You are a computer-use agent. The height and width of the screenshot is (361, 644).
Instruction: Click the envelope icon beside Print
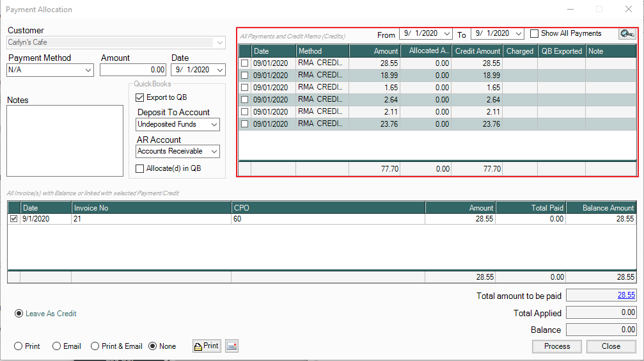(x=232, y=346)
